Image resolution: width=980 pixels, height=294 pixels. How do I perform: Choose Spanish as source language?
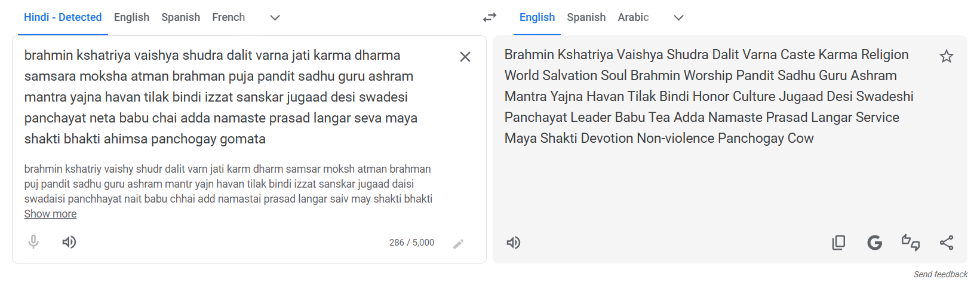(180, 17)
